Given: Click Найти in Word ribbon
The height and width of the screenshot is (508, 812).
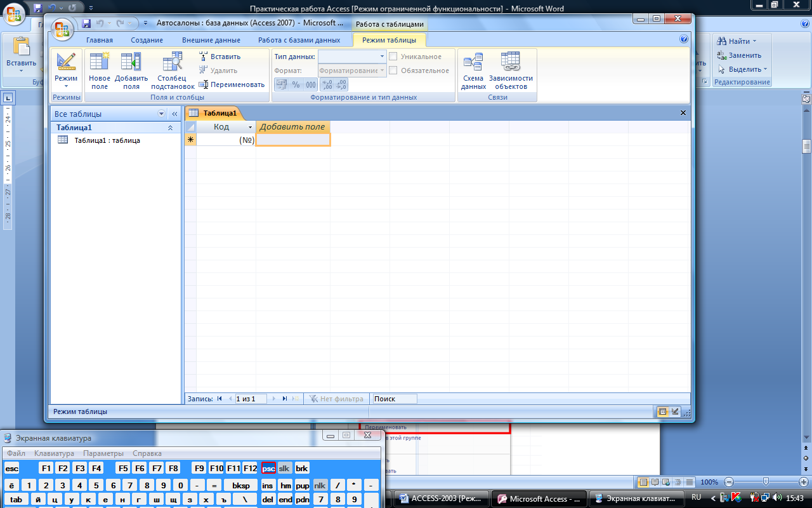Looking at the screenshot, I should tap(737, 41).
